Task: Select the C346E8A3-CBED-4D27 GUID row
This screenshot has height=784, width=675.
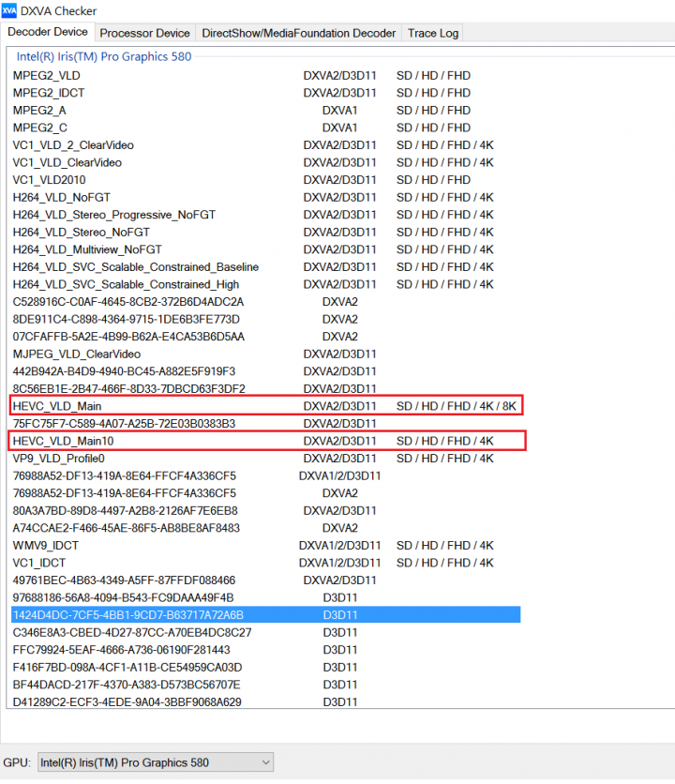Action: coord(266,632)
